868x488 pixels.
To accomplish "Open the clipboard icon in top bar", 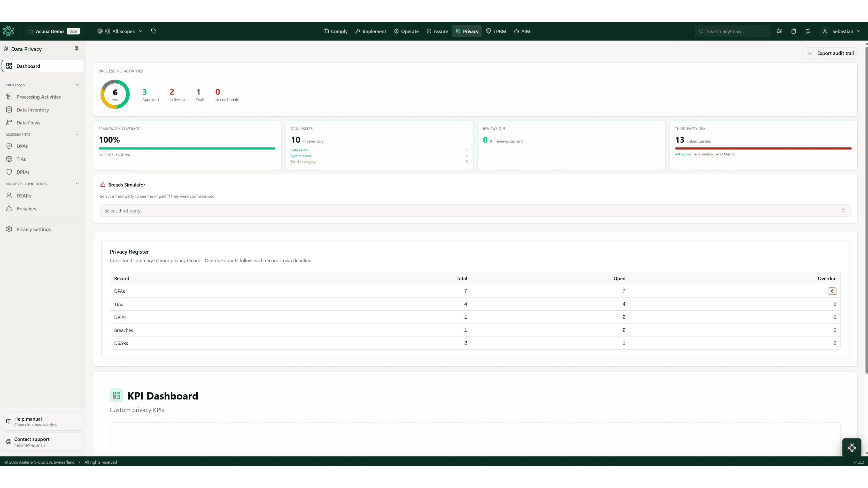I will 794,31.
